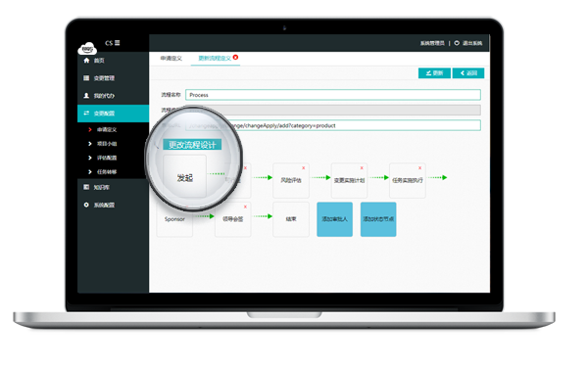Viewport: 588px width, 368px height.
Task: Open the gear icon settings item in sidebar
Action: click(86, 205)
